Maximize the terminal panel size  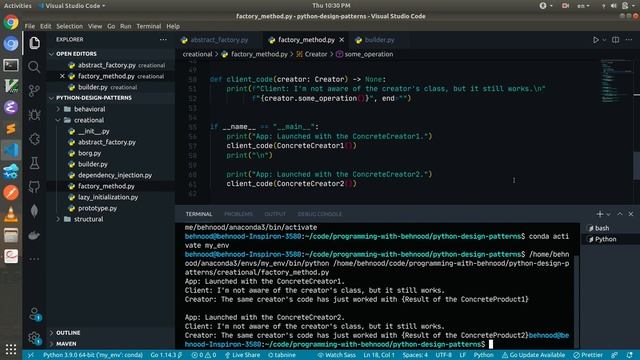tap(620, 214)
